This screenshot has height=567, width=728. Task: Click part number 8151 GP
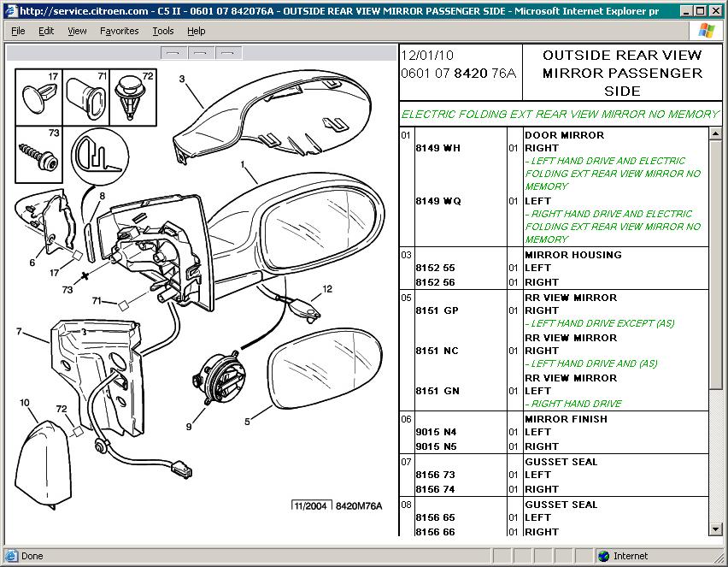tap(437, 310)
